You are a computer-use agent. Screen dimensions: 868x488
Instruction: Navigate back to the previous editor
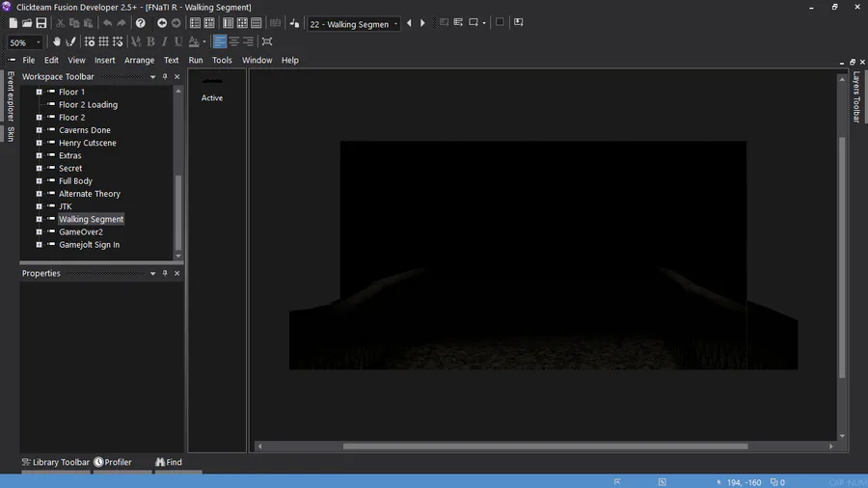point(162,23)
